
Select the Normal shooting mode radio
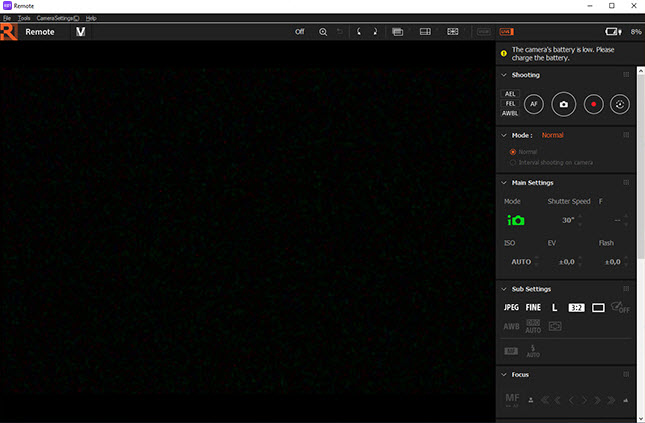[x=513, y=152]
